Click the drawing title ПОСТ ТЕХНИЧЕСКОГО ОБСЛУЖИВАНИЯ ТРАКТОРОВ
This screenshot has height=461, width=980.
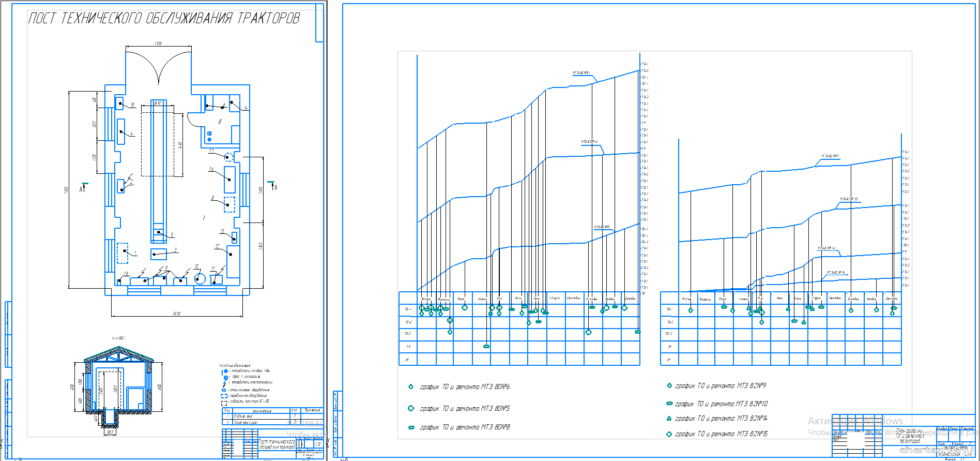(x=164, y=19)
